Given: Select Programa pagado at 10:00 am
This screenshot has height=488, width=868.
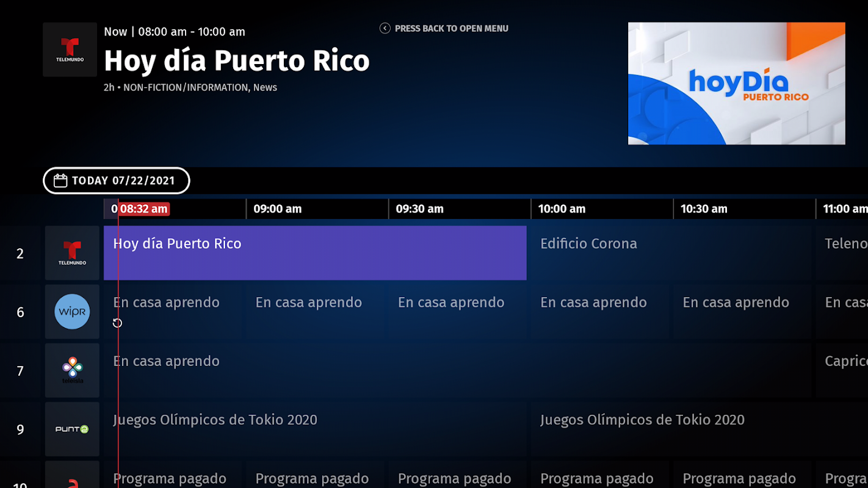Looking at the screenshot, I should pos(600,475).
